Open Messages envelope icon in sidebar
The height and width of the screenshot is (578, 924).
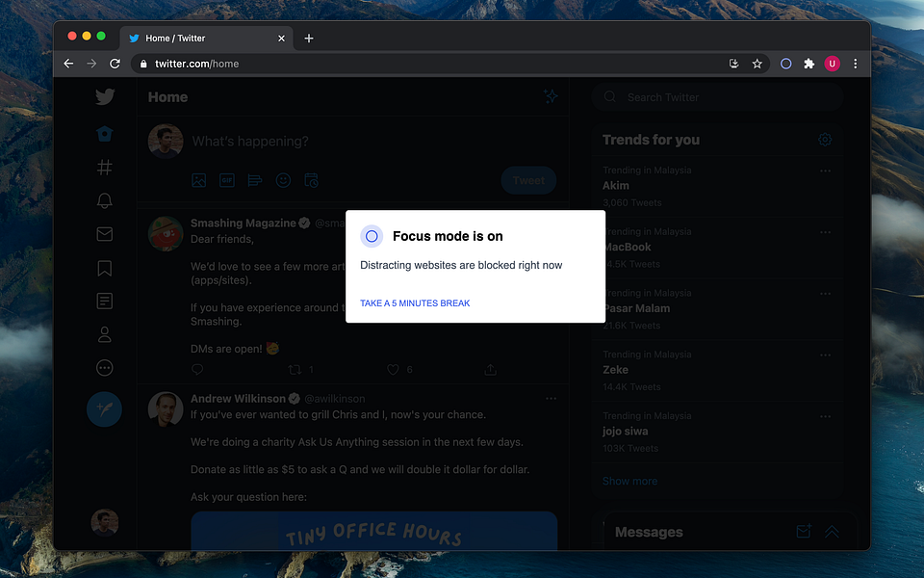tap(105, 234)
